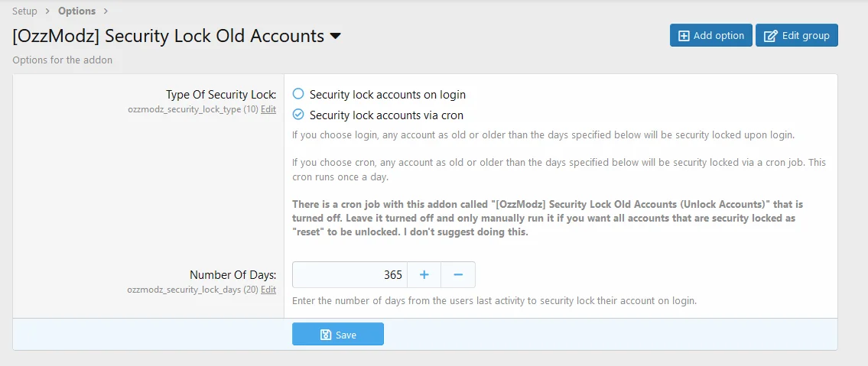Click the plus icon on Add option
Image resolution: width=868 pixels, height=366 pixels.
coord(684,36)
